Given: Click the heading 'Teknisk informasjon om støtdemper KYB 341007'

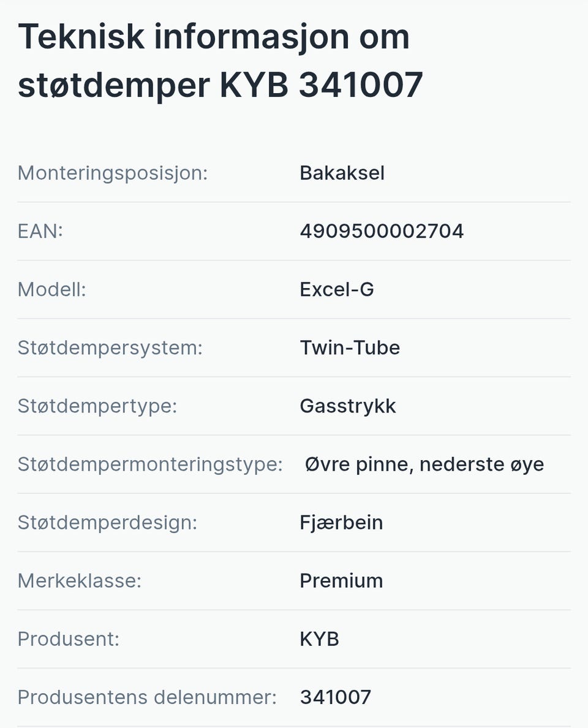Looking at the screenshot, I should click(x=221, y=61).
